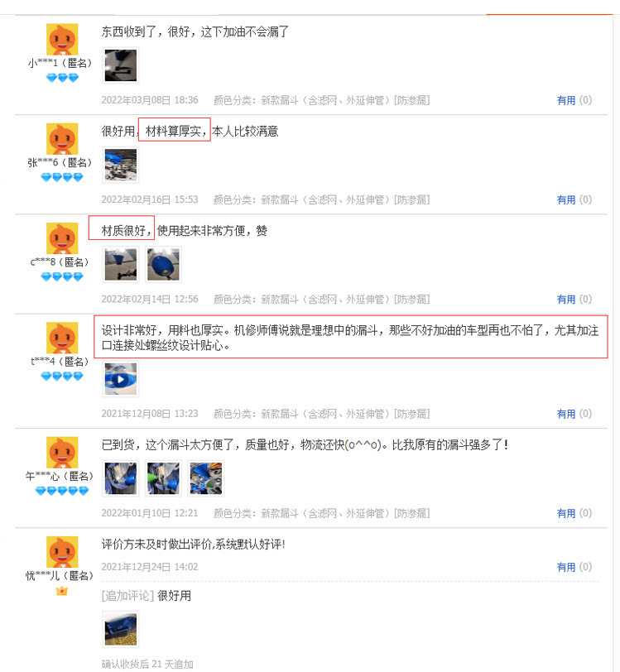Mark the 2021年12月24日 review as 有用

point(565,567)
